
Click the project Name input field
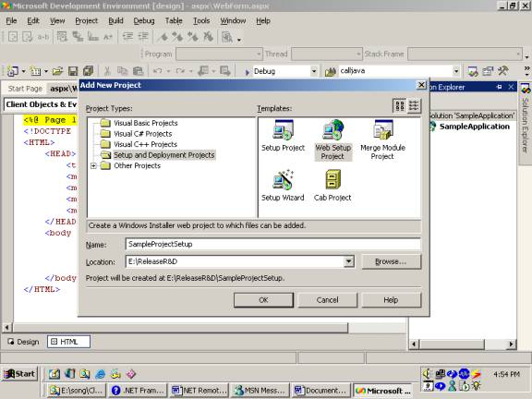point(273,244)
